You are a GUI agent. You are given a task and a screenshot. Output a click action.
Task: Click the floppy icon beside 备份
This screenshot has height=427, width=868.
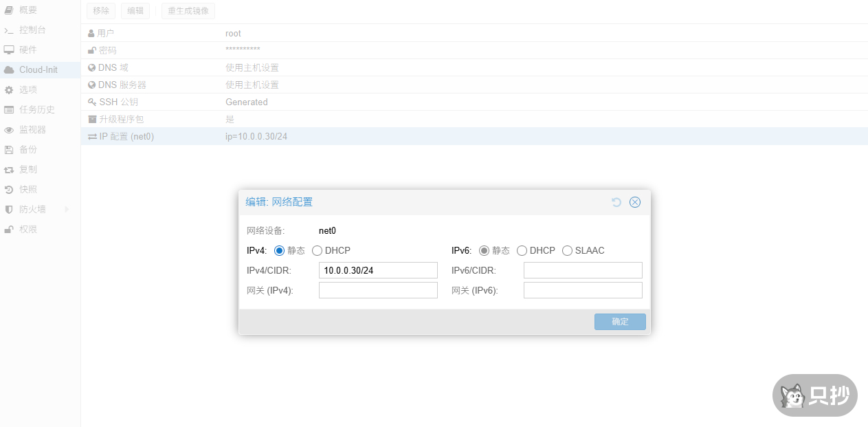[9, 150]
